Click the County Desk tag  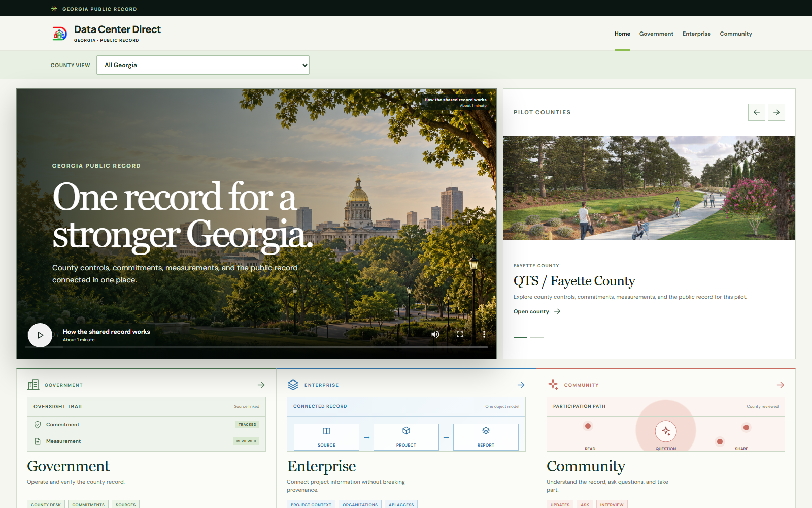tap(46, 504)
